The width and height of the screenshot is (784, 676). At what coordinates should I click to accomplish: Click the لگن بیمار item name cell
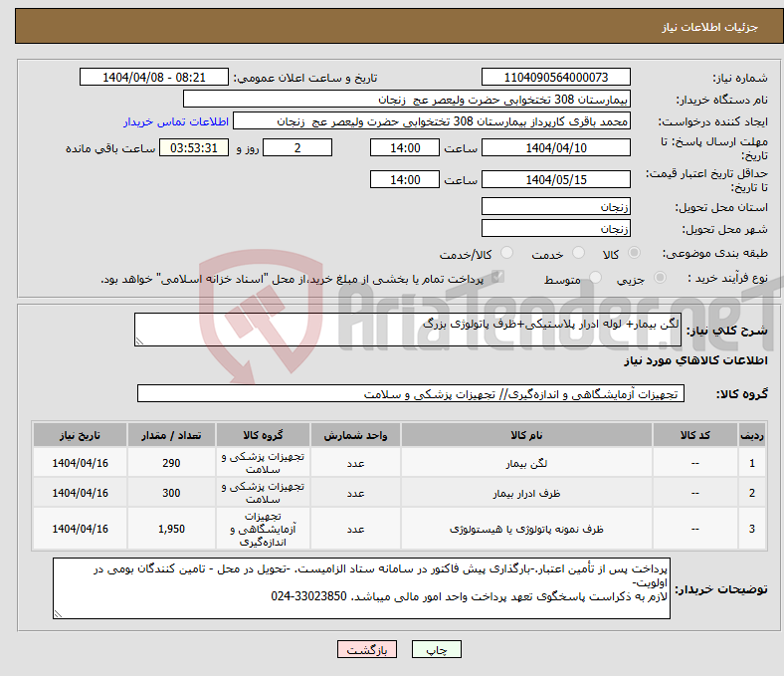click(x=526, y=463)
